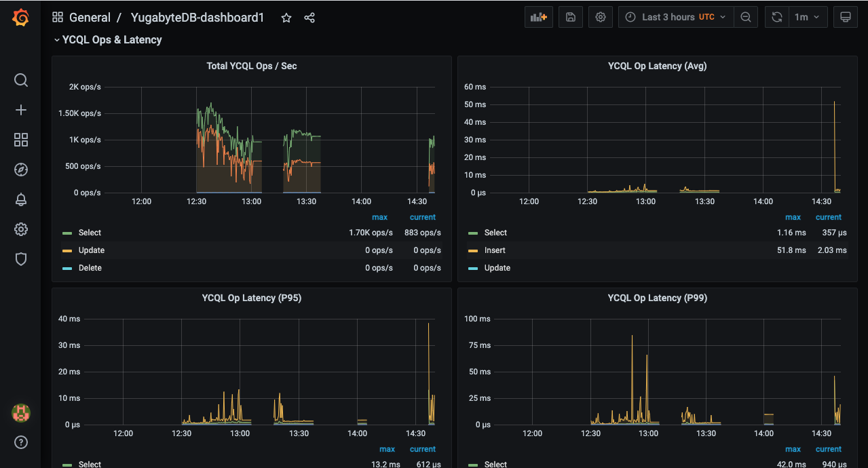Screen dimensions: 868x468
Task: Open the Total YCQL Ops / Sec panel menu
Action: [251, 66]
